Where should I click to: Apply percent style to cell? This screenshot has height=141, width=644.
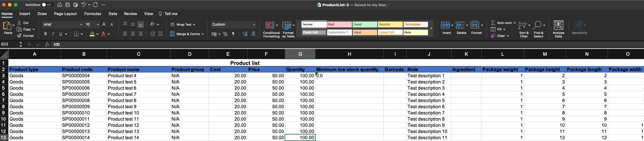click(225, 34)
